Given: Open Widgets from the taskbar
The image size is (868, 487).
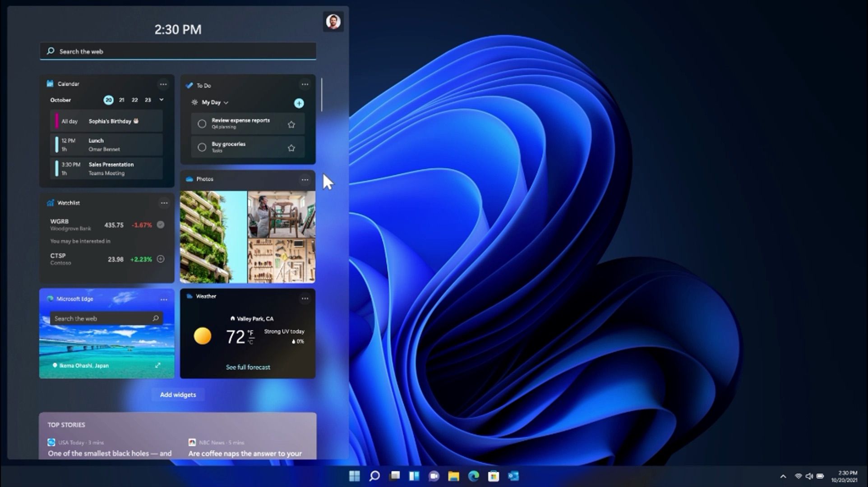Looking at the screenshot, I should 414,476.
